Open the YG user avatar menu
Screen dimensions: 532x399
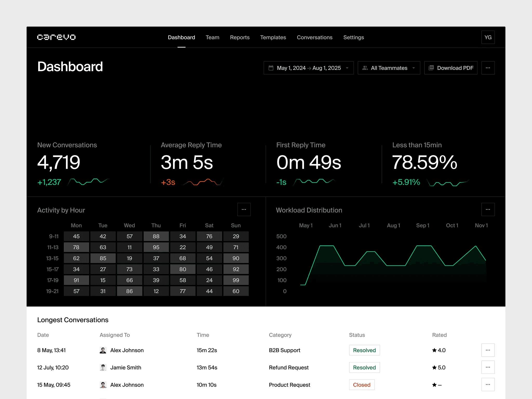(x=488, y=37)
